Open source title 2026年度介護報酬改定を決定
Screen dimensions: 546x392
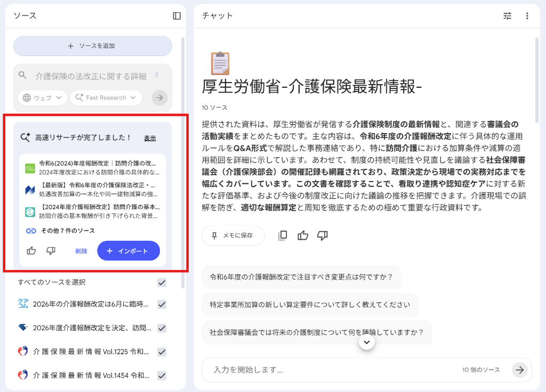(92, 328)
